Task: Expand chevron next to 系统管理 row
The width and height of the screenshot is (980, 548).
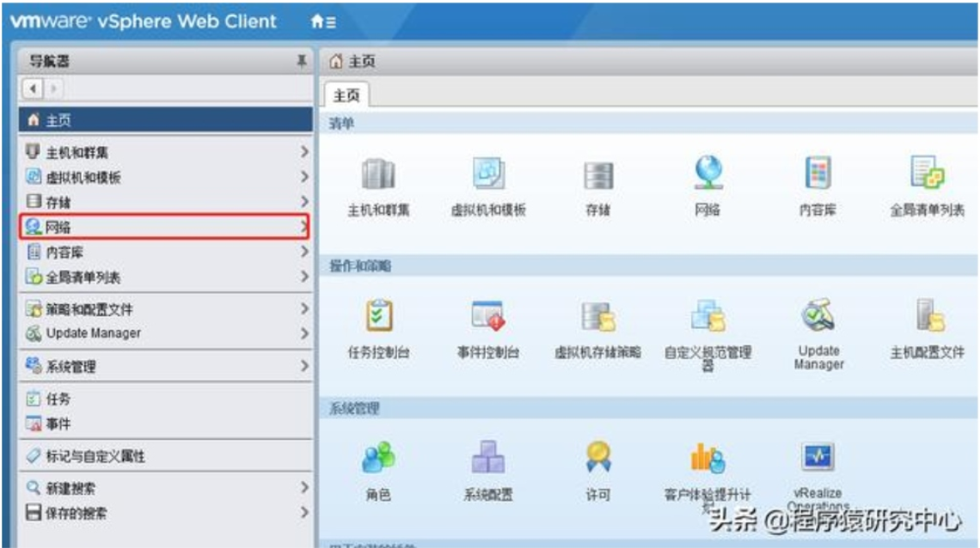Action: (304, 366)
